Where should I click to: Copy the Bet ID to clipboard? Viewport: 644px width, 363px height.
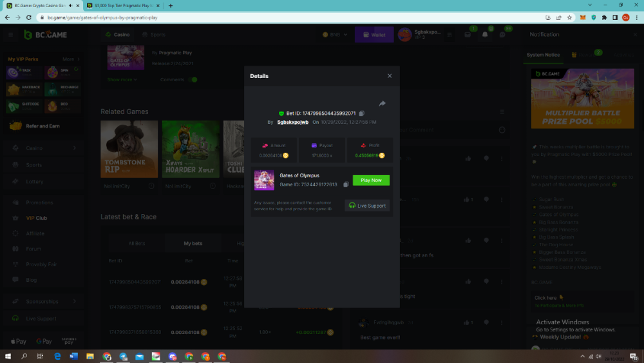tap(362, 113)
